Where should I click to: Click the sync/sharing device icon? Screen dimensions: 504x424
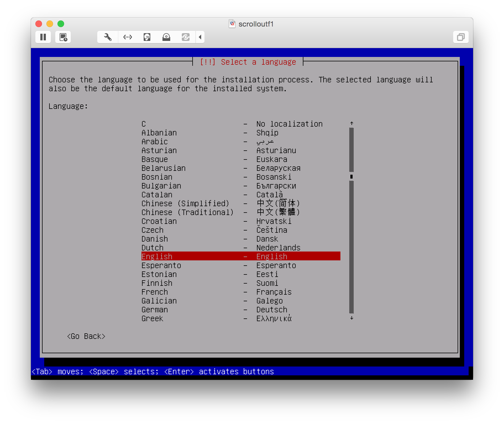pos(186,37)
